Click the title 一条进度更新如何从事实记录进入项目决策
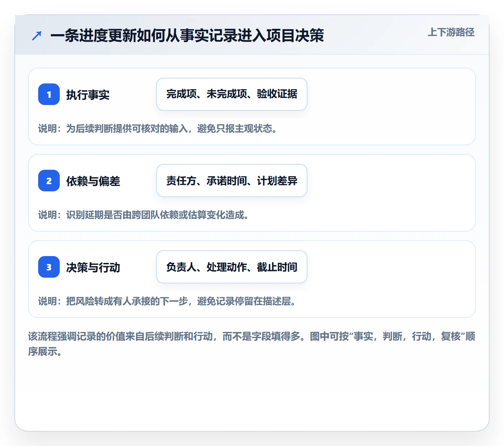504x446 pixels. 187,36
